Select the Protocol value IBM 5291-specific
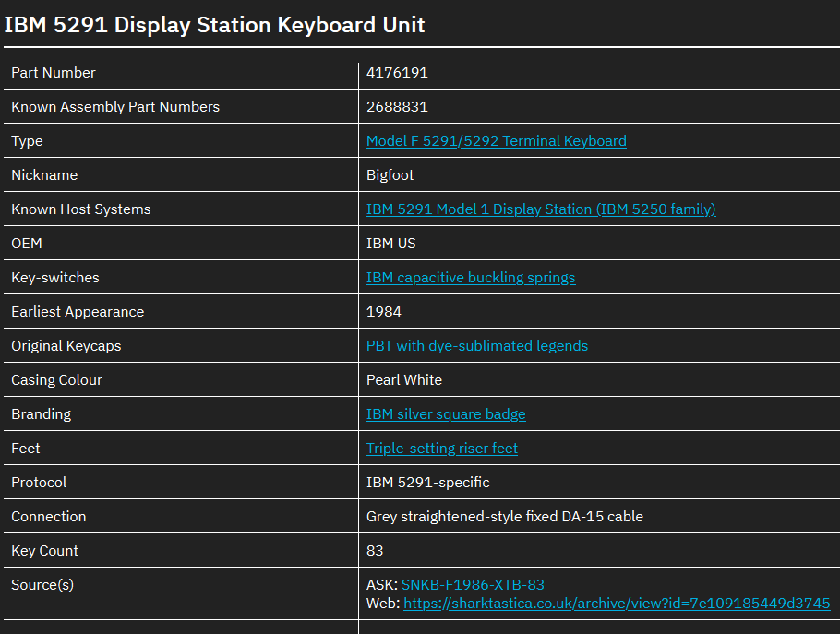This screenshot has width=840, height=634. (426, 482)
